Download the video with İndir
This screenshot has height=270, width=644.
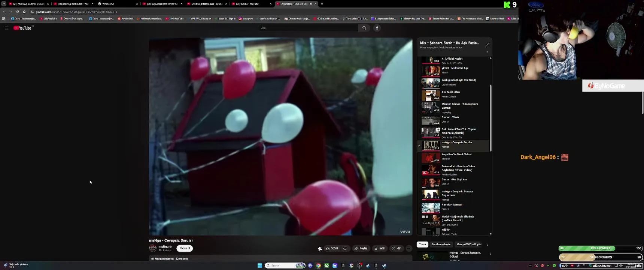(380, 248)
